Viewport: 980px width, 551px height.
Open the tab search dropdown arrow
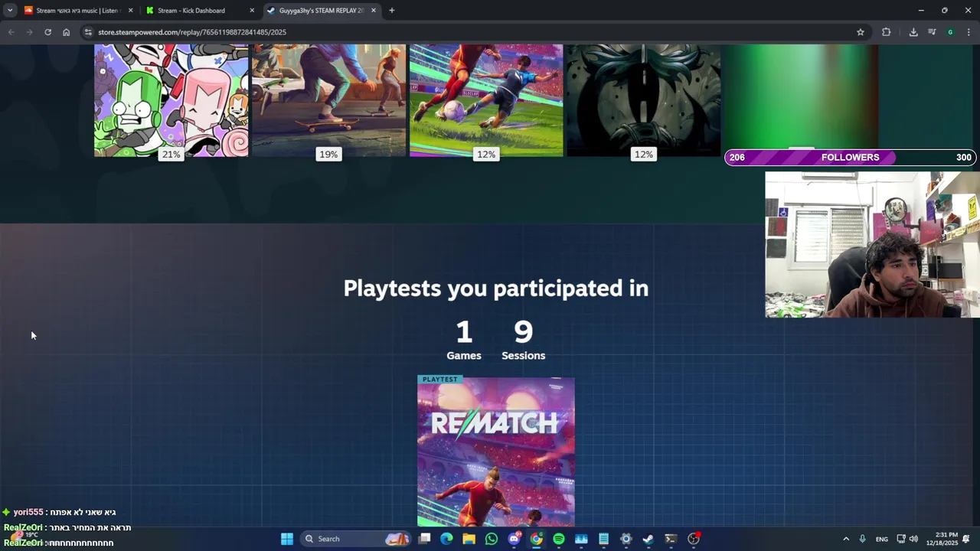10,11
